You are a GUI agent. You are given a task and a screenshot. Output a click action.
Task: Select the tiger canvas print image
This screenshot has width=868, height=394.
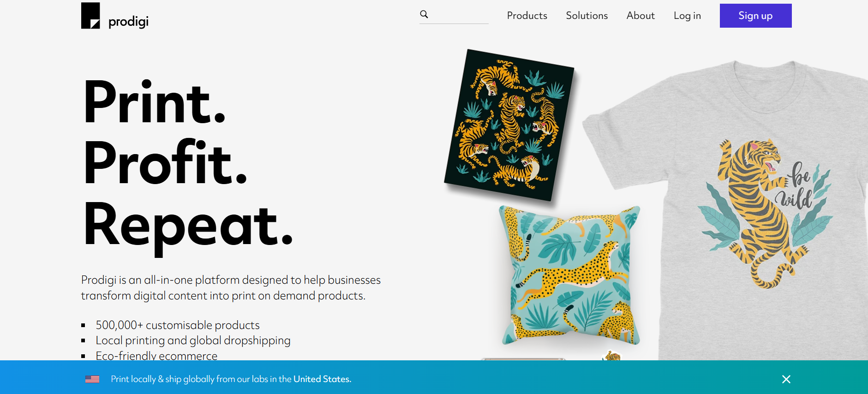click(509, 125)
